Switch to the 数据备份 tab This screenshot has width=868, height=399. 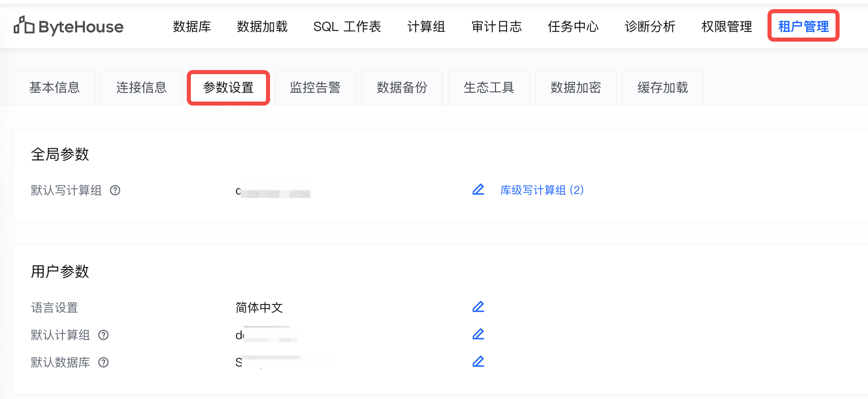[402, 88]
